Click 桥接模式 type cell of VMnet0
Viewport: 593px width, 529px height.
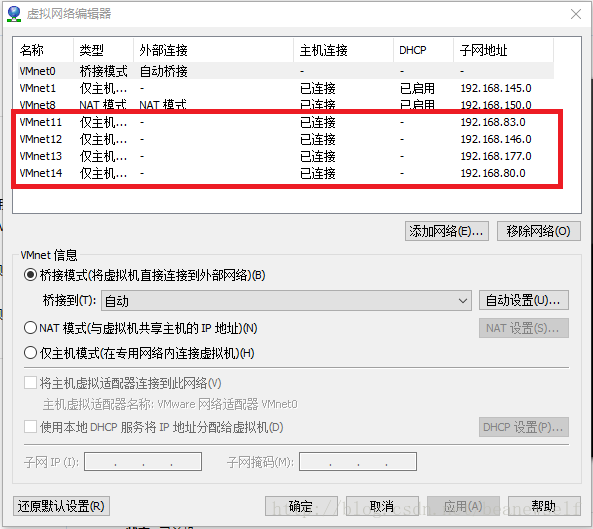(x=104, y=71)
